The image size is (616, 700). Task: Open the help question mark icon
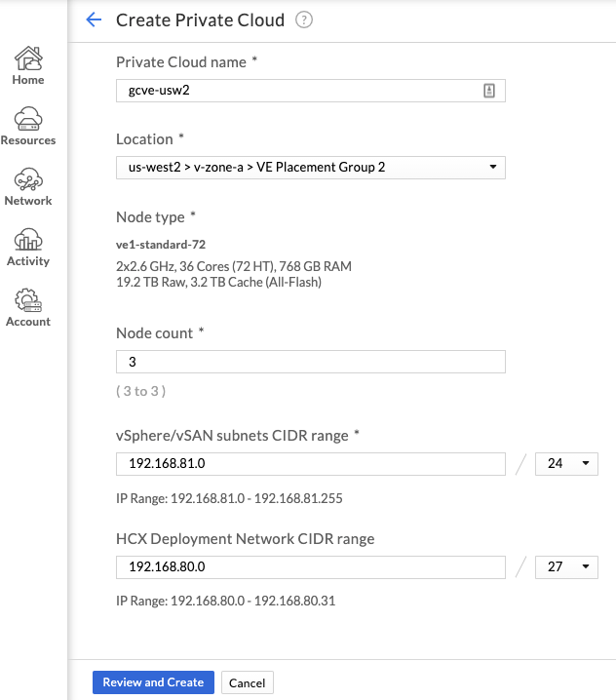pos(304,20)
